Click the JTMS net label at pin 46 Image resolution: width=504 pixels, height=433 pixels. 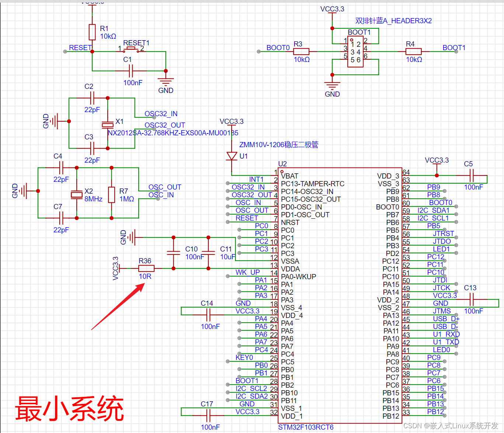(x=442, y=311)
